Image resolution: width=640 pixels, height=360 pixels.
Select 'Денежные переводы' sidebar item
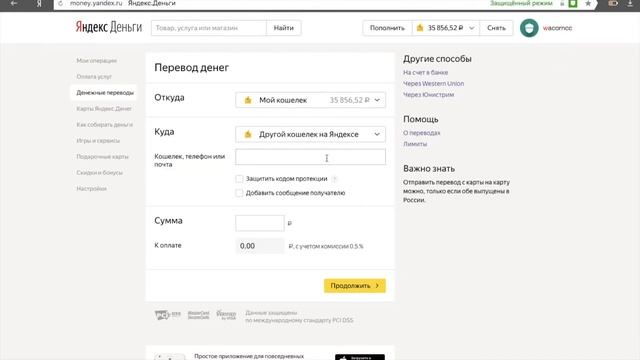(x=105, y=93)
